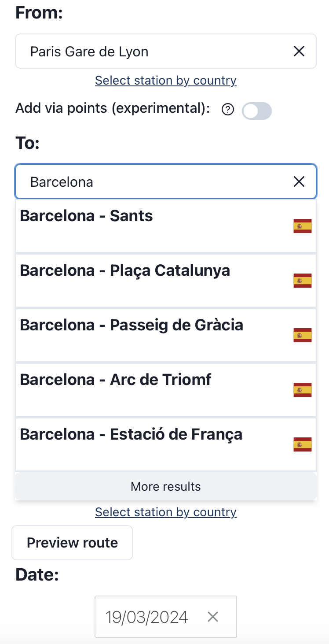Image resolution: width=329 pixels, height=644 pixels.
Task: Open Select station by country under From
Action: point(166,81)
